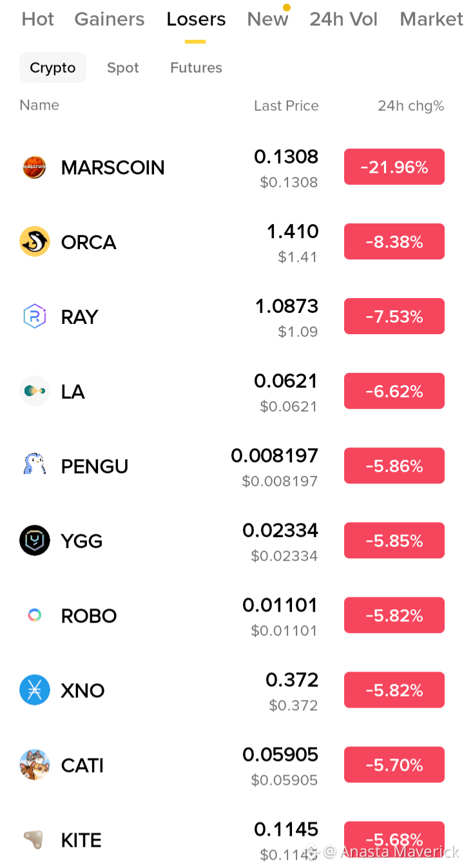Screen dimensions: 464x868
Task: Tap the XNO blue logo
Action: tap(35, 690)
